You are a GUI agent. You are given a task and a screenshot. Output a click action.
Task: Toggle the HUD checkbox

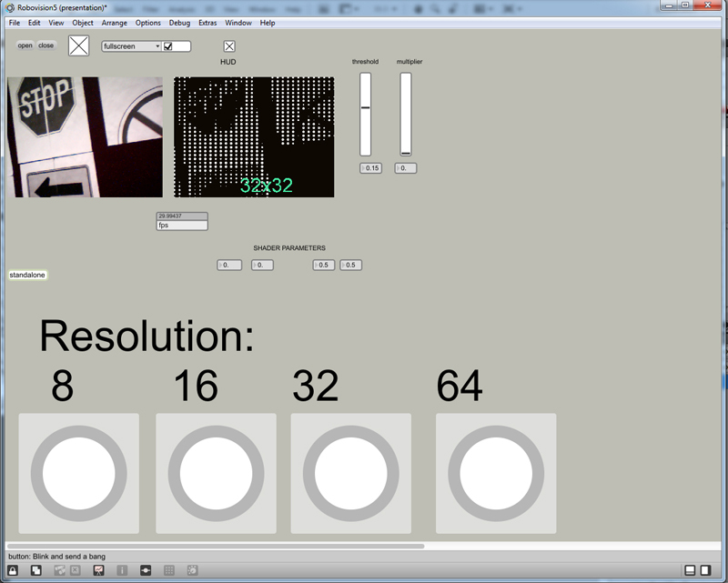tap(229, 46)
